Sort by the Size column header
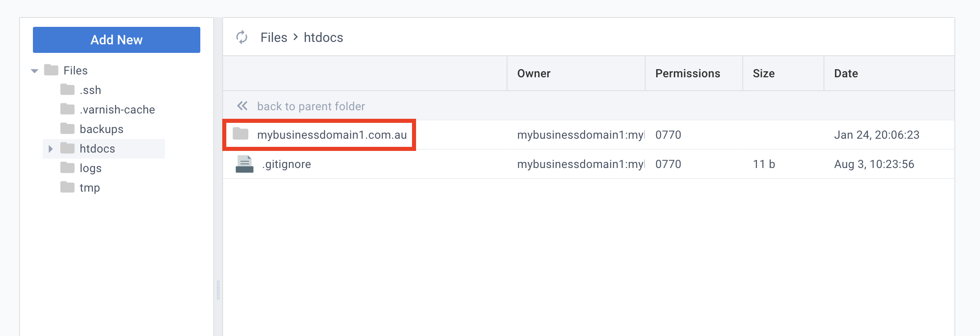 point(763,73)
